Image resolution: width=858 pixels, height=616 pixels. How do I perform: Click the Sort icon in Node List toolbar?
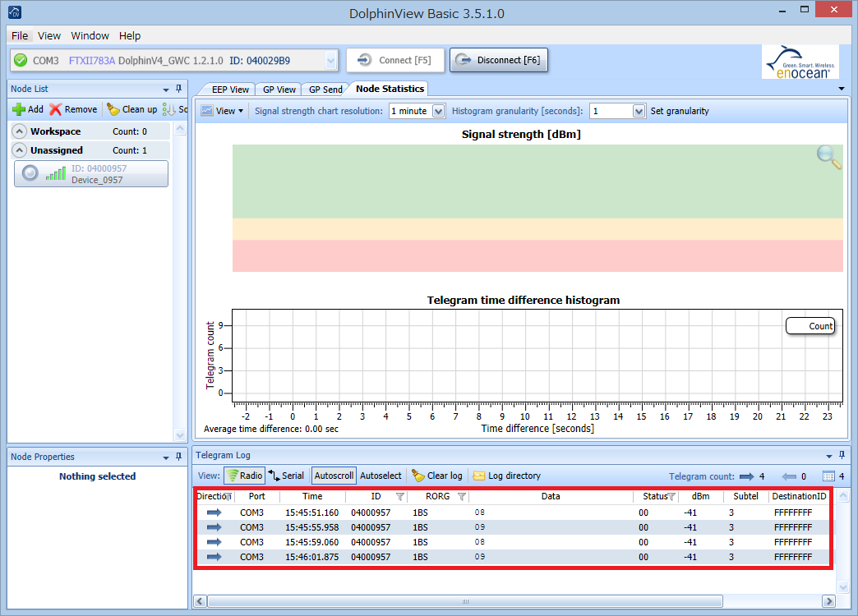tap(169, 109)
